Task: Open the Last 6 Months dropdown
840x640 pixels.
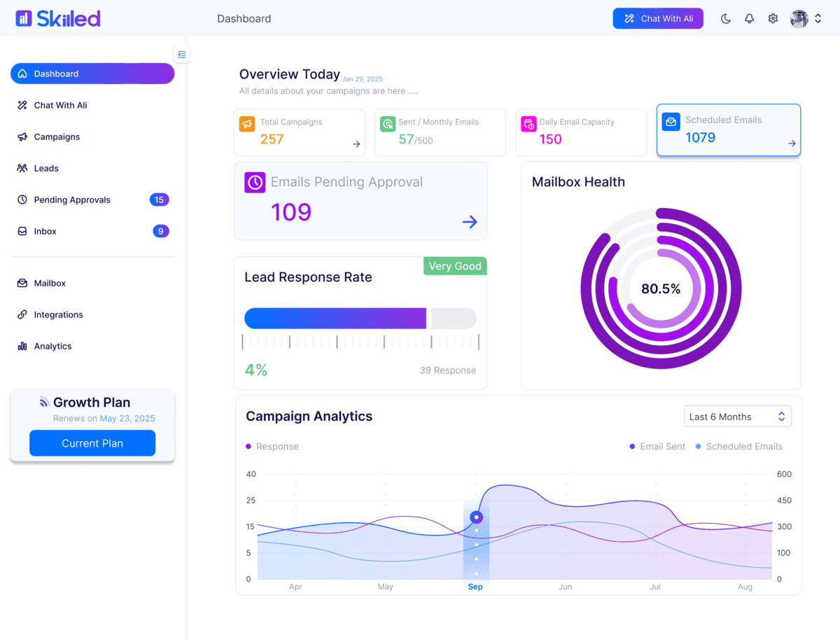Action: coord(737,416)
